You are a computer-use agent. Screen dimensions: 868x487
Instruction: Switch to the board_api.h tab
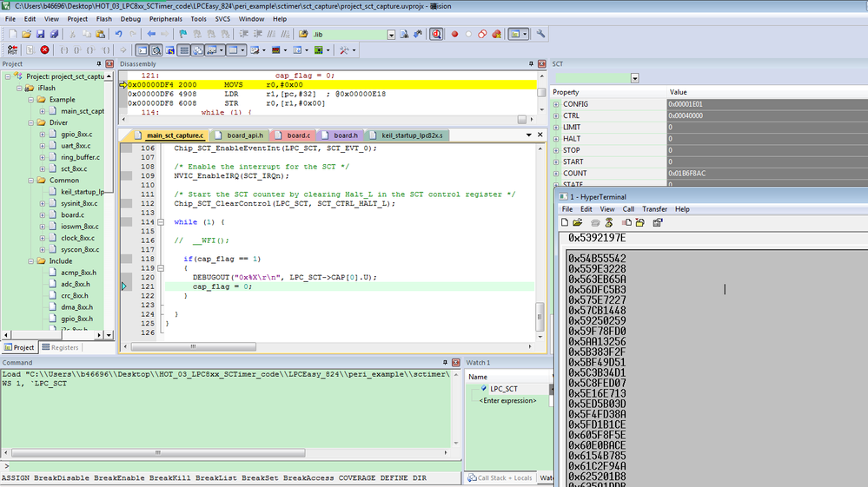click(x=241, y=135)
